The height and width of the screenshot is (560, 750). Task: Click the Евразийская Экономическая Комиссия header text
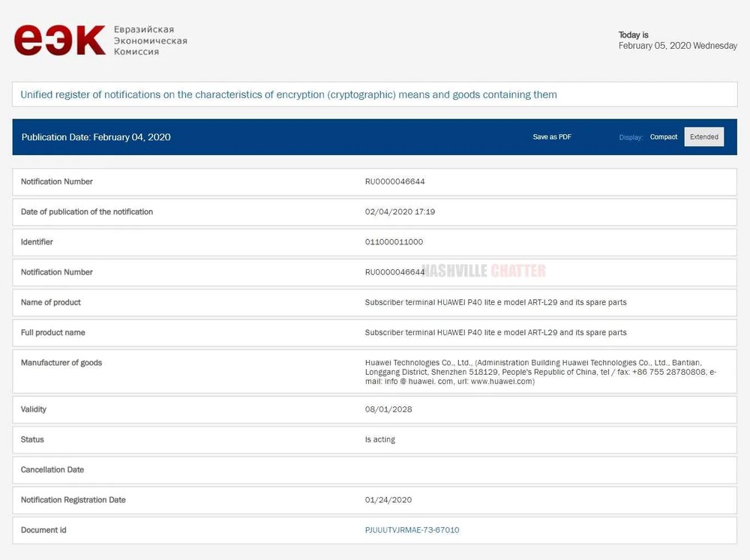[150, 40]
